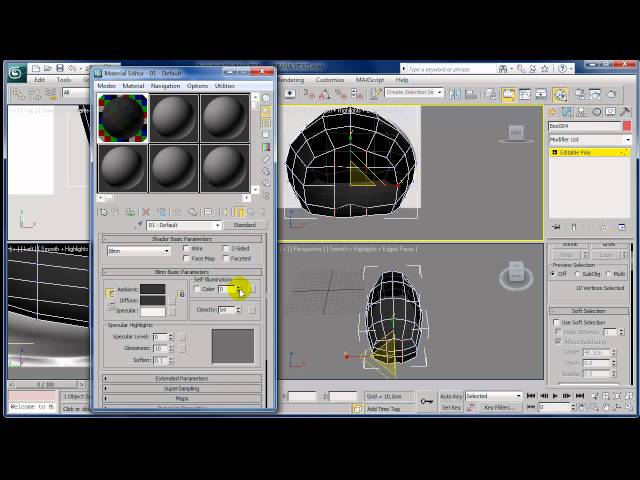Click Pin Stack icon below modifier stack
Viewport: 640px width, 480px height.
pyautogui.click(x=556, y=227)
